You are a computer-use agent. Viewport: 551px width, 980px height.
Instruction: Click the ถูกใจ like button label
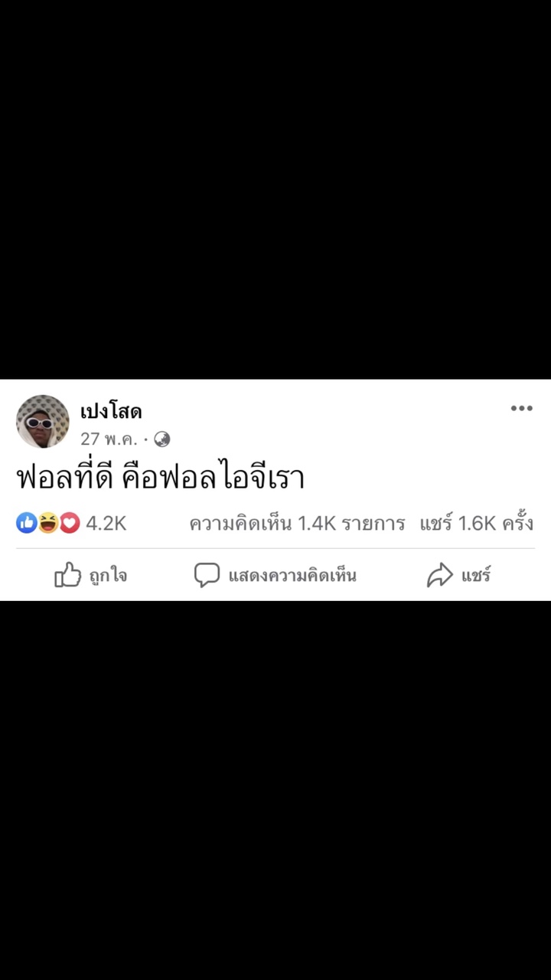(108, 575)
